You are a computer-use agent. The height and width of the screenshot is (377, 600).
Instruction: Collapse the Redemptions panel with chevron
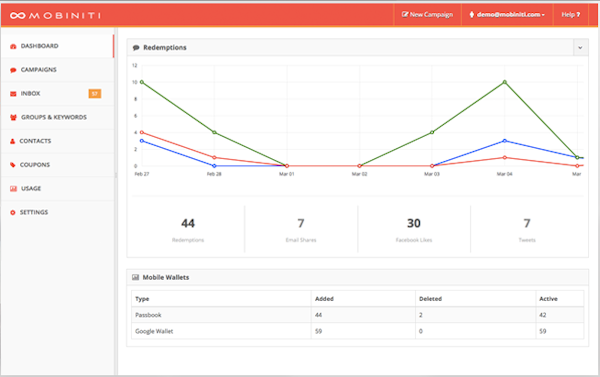click(580, 47)
